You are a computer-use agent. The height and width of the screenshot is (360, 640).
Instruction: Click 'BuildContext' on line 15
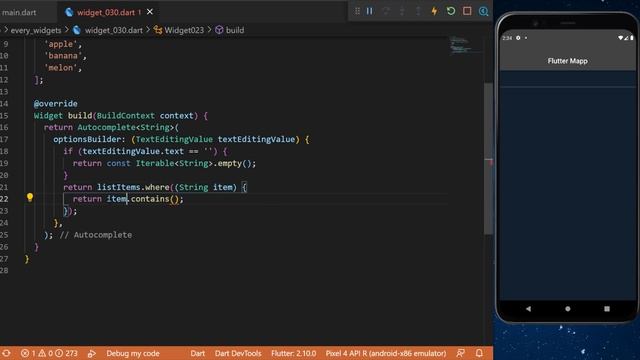point(126,116)
